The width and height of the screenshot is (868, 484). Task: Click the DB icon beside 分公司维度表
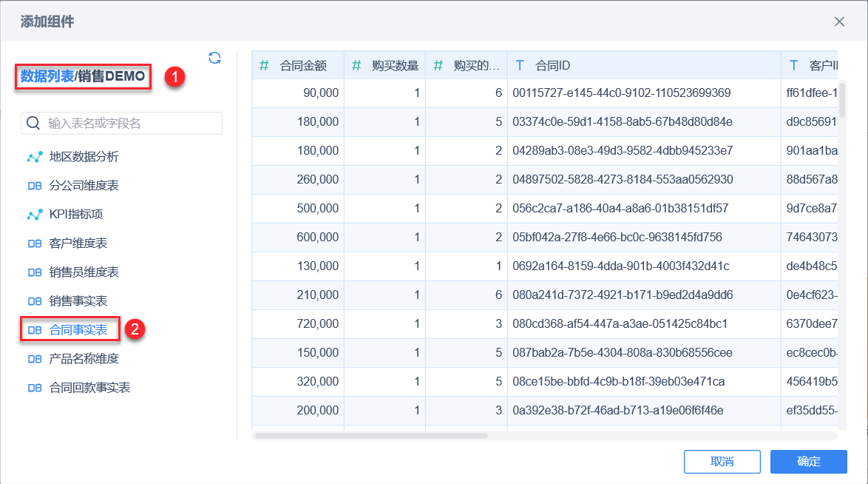click(x=35, y=186)
